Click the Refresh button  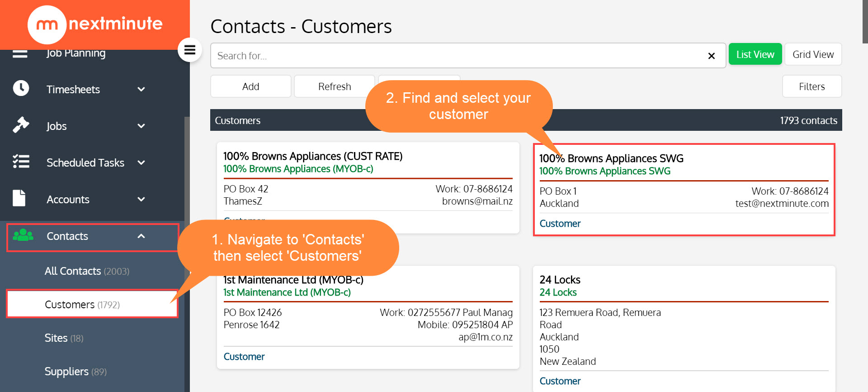(x=335, y=86)
